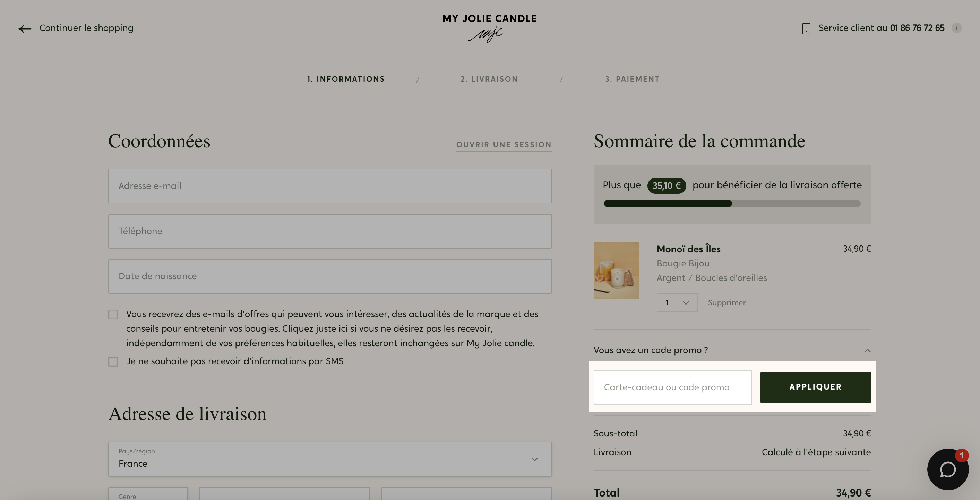Click the Monoï des Îles product thumbnail
The width and height of the screenshot is (980, 500).
click(x=616, y=270)
